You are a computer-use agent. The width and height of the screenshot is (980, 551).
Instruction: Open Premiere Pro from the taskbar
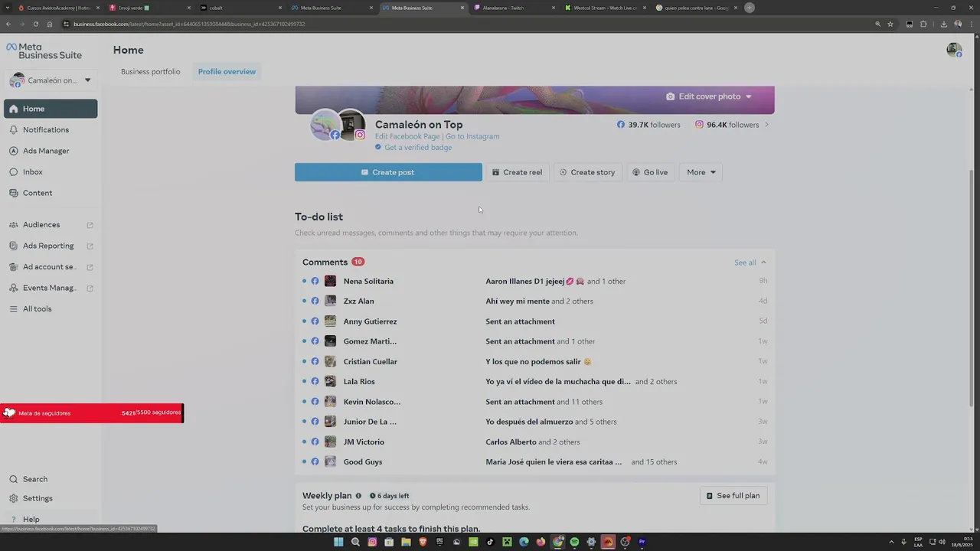[x=642, y=542]
